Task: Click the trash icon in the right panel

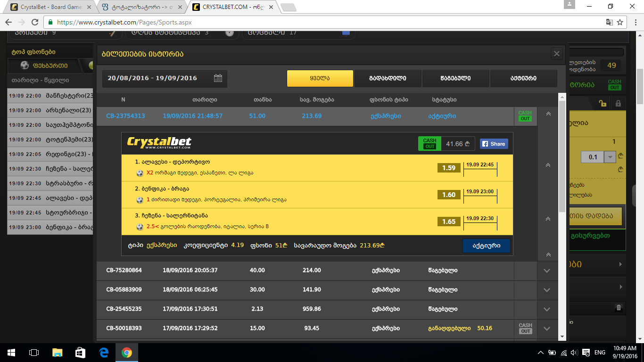Action: (619, 308)
